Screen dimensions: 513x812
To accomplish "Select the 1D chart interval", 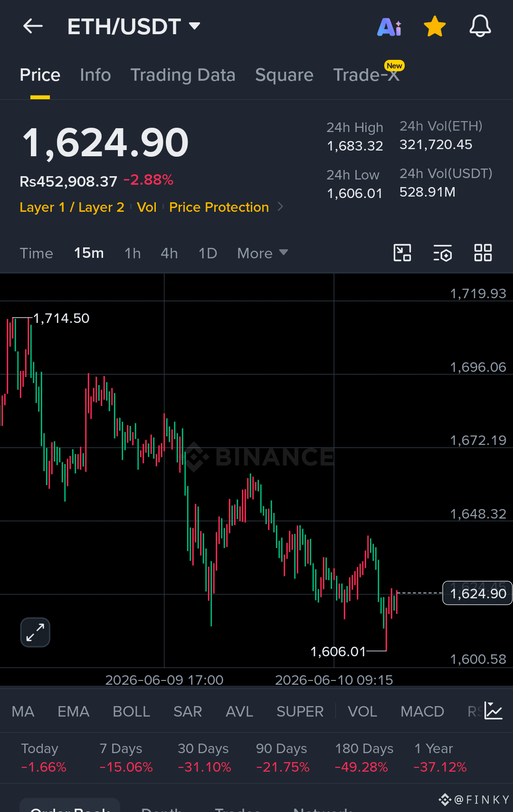I will pyautogui.click(x=208, y=253).
